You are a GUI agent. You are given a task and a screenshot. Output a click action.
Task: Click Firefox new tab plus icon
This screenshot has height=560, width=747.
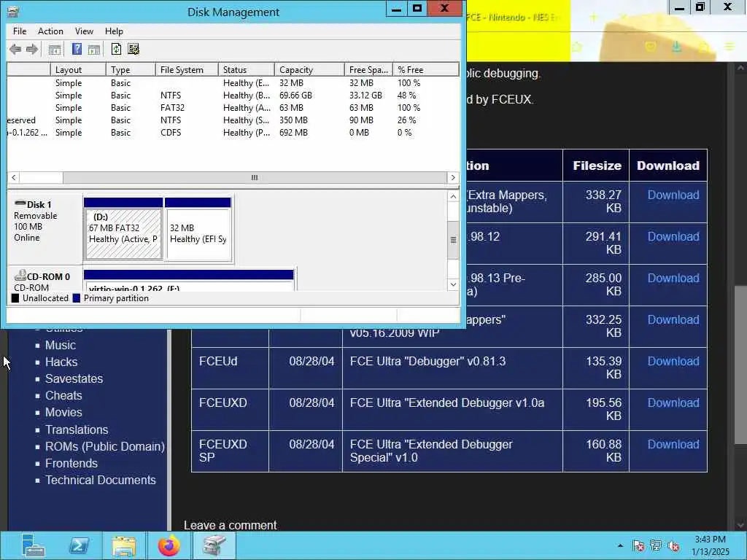coord(593,17)
